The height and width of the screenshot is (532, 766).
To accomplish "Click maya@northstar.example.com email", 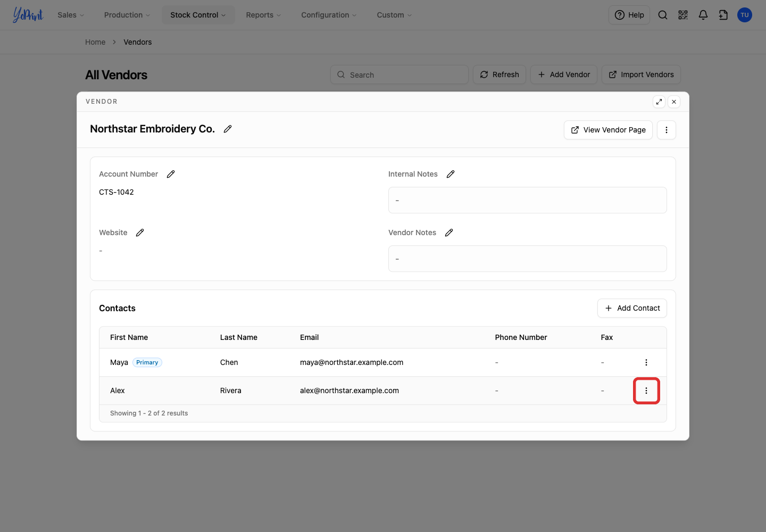I will click(352, 362).
